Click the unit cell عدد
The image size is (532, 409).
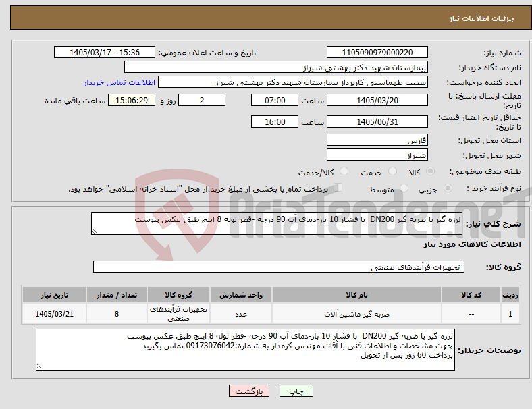pos(241,314)
